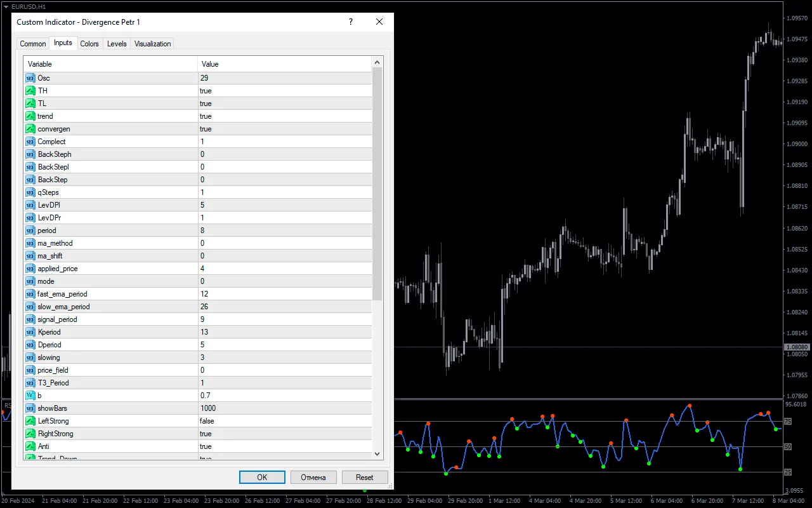
Task: Select the fast_ema_period value field
Action: [284, 294]
